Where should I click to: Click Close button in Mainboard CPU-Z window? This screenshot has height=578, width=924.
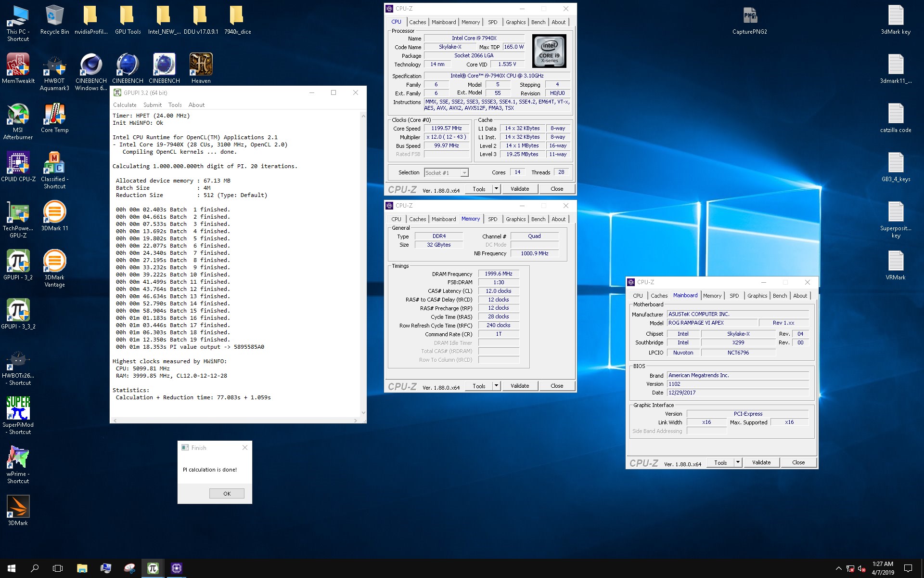[798, 462]
